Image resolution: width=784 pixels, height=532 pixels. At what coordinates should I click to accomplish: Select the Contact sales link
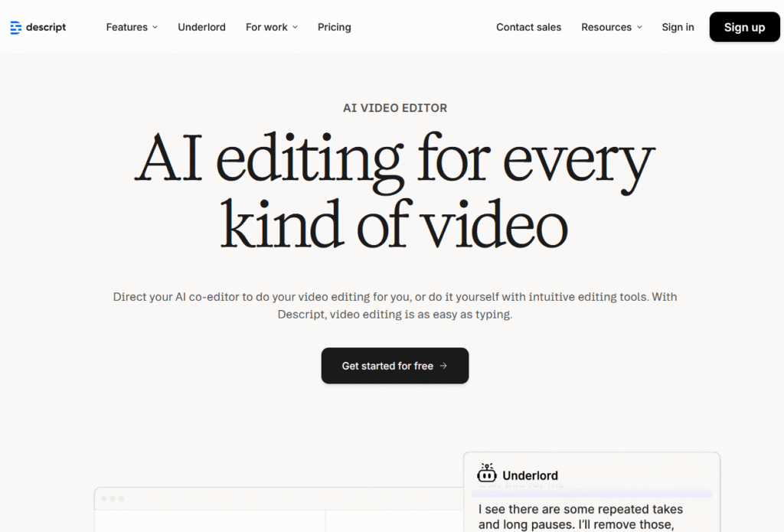click(x=528, y=28)
